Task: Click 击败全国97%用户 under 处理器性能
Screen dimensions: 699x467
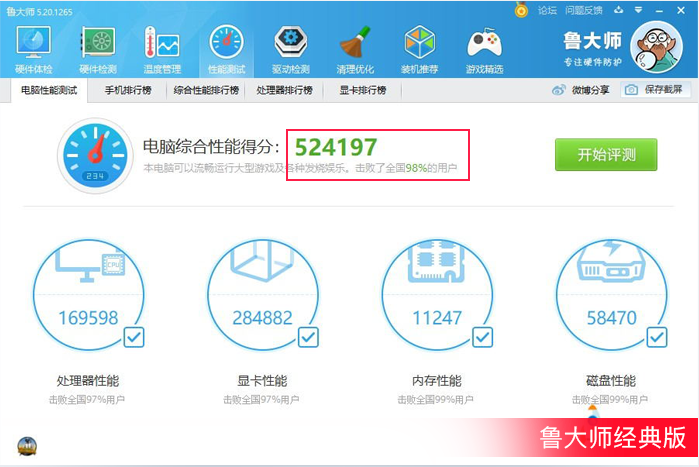Action: point(87,400)
